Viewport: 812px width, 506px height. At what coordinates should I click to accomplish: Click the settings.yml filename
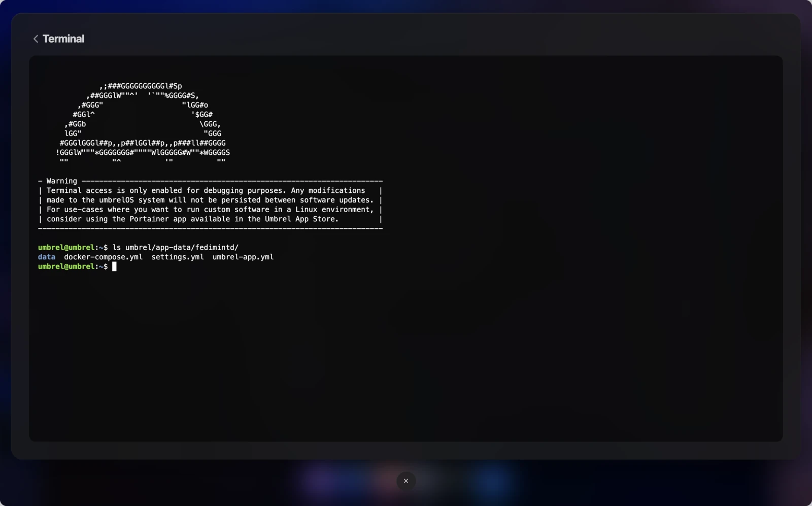(x=177, y=257)
